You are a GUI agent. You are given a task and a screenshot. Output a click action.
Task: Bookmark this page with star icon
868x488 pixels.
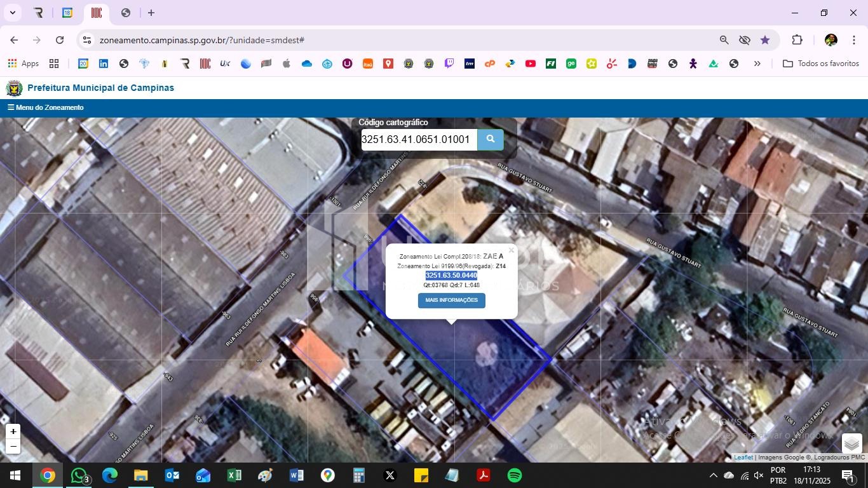(765, 40)
